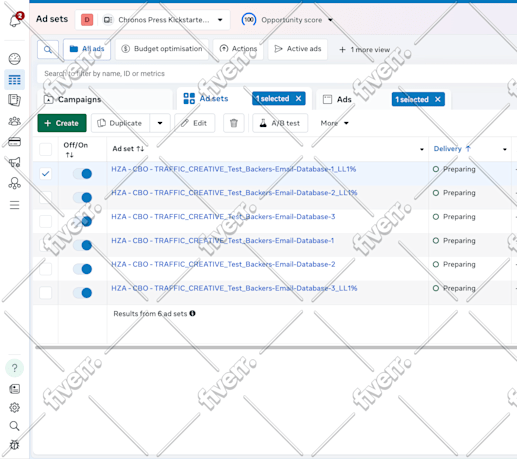517x459 pixels.
Task: Delete selected ad set with trash icon
Action: tap(234, 123)
